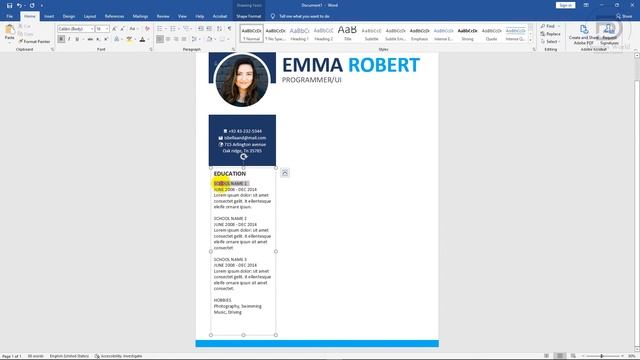This screenshot has height=360, width=640.
Task: Switch to the Shape Format tab
Action: [249, 16]
